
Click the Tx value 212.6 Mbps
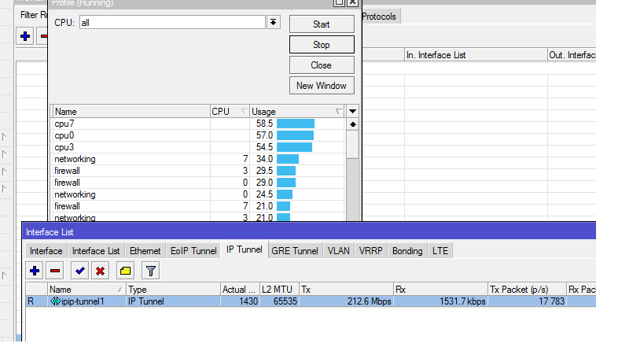369,301
